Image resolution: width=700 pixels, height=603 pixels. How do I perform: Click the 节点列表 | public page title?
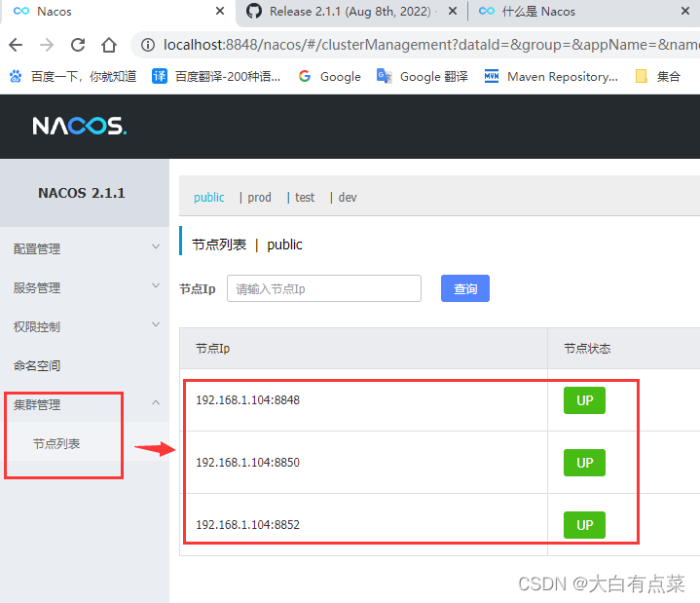(247, 245)
